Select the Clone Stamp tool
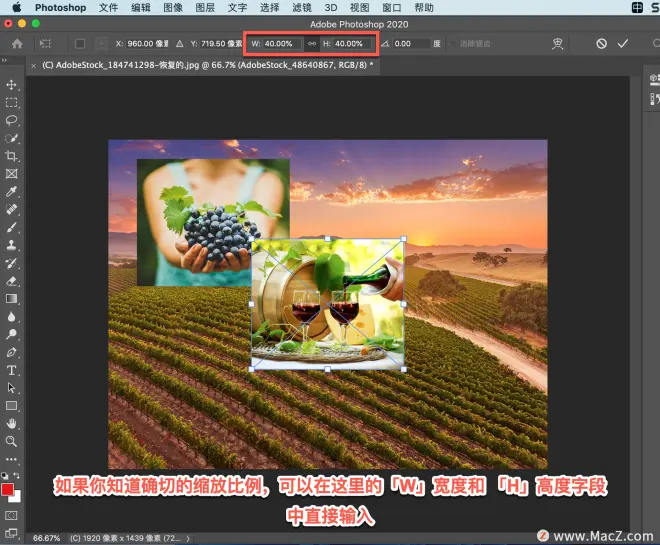This screenshot has width=660, height=545. tap(11, 245)
